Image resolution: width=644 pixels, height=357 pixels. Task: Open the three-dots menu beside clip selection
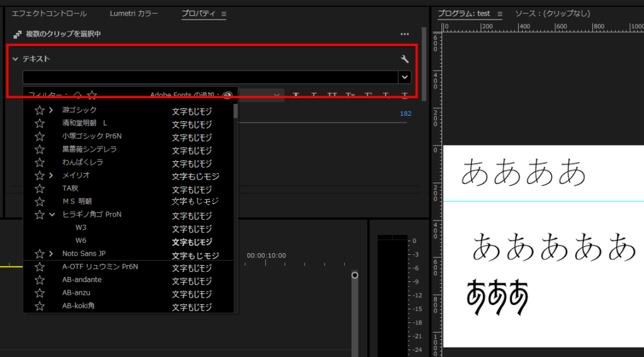tap(404, 34)
